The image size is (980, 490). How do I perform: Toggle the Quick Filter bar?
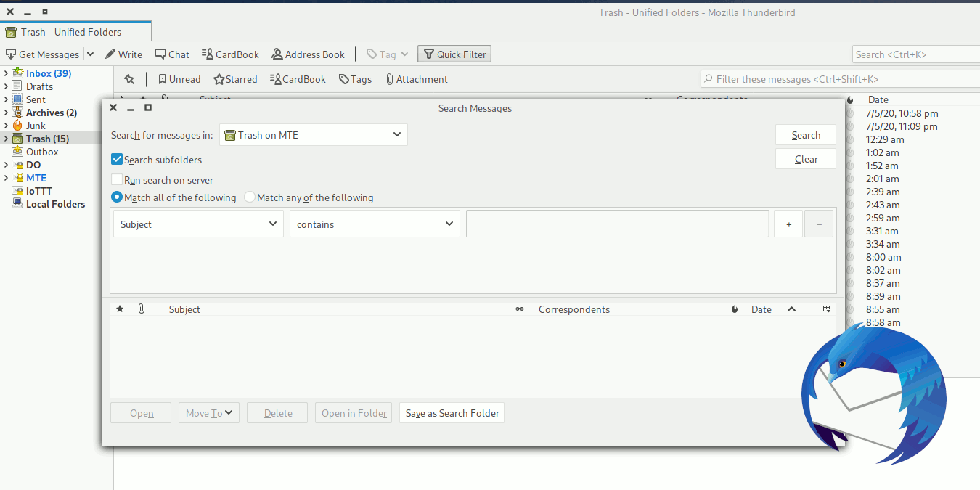pos(454,54)
